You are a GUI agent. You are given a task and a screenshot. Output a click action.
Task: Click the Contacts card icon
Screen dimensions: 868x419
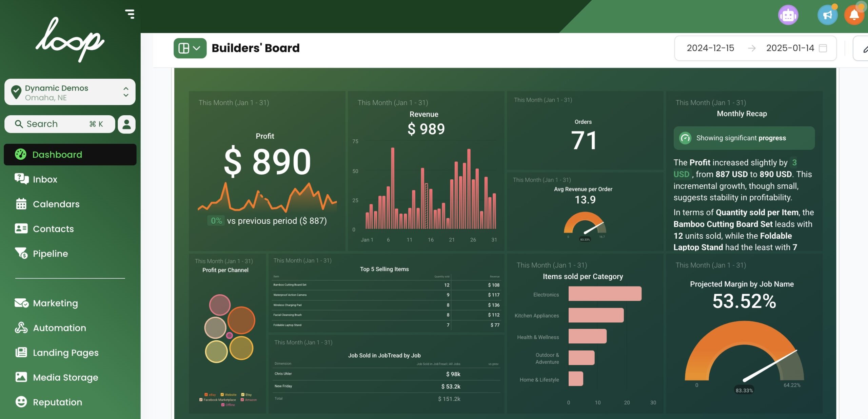tap(21, 228)
